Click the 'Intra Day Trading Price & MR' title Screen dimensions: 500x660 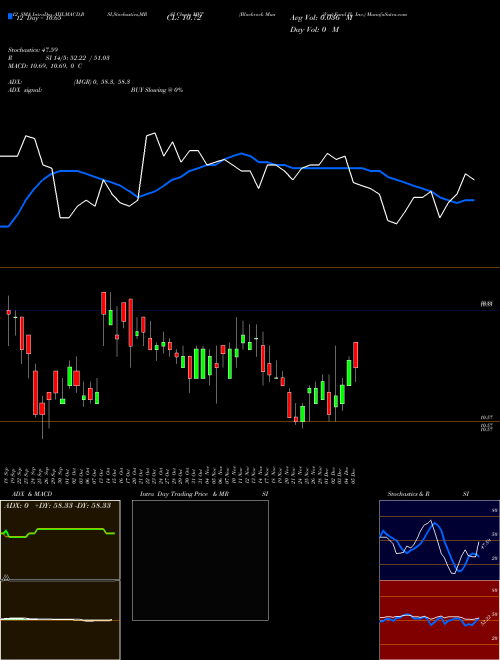(x=184, y=494)
